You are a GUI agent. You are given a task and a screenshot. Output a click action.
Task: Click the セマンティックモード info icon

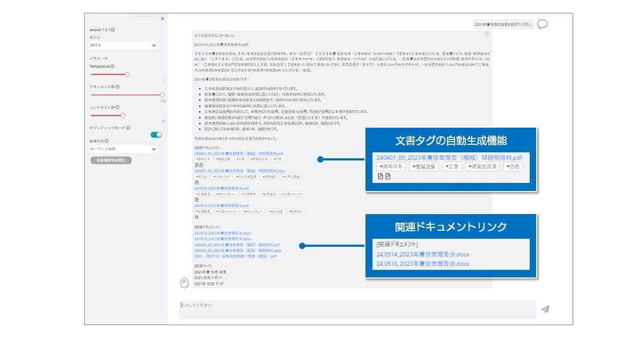pyautogui.click(x=128, y=128)
